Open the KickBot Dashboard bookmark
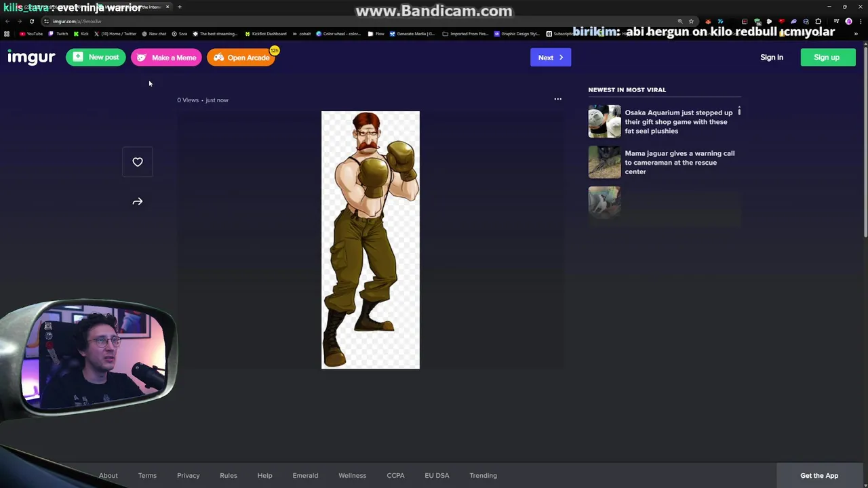The height and width of the screenshot is (488, 868). click(266, 33)
